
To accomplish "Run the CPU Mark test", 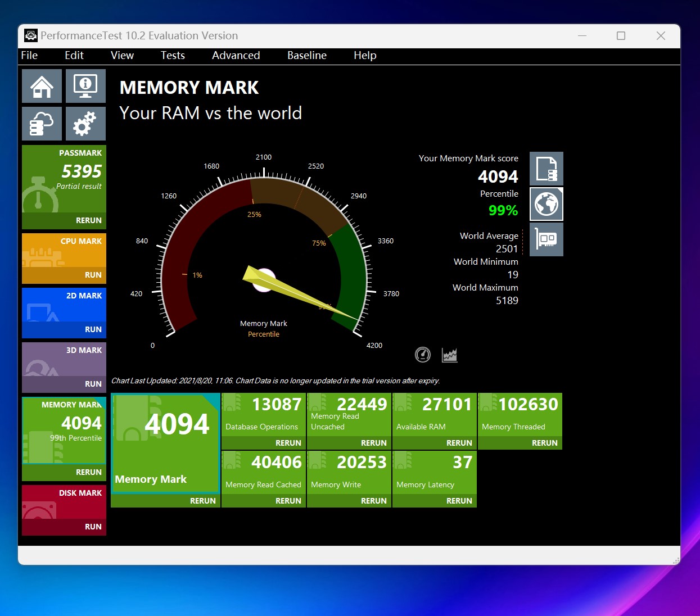I will click(93, 275).
